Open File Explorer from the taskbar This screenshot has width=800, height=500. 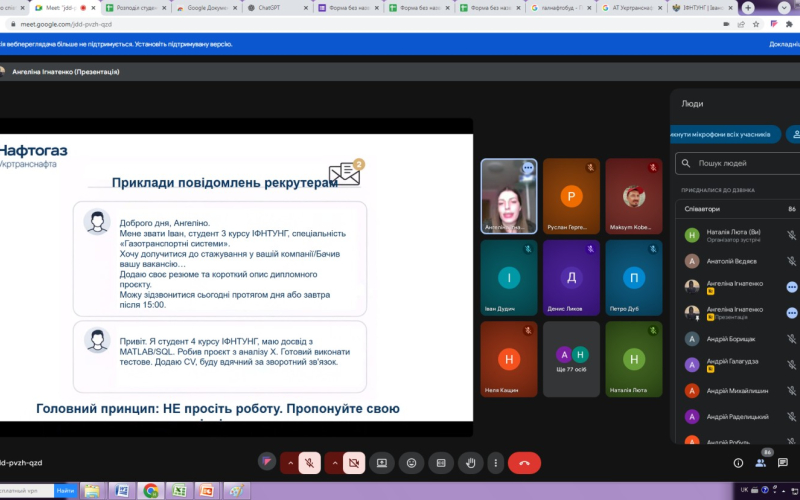(x=92, y=491)
